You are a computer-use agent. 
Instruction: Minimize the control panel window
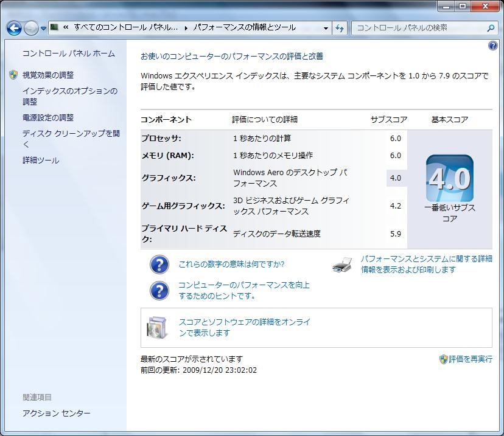[x=446, y=6]
